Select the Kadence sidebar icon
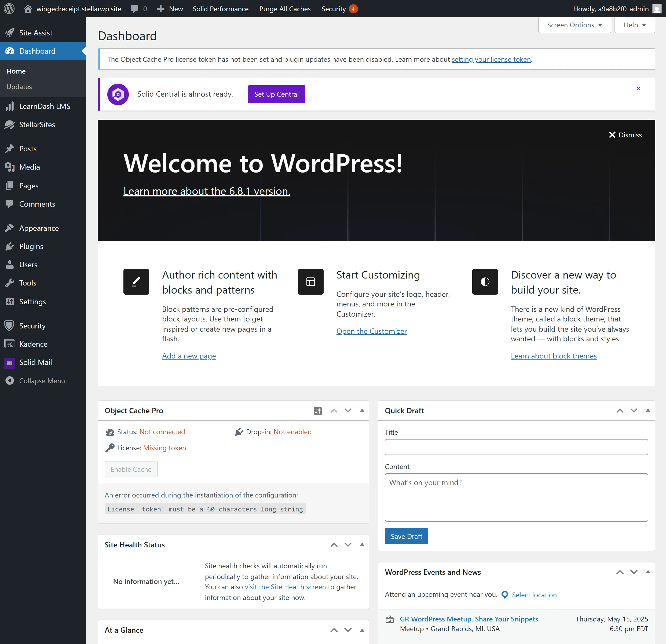Screen dimensions: 666x644 (9, 344)
